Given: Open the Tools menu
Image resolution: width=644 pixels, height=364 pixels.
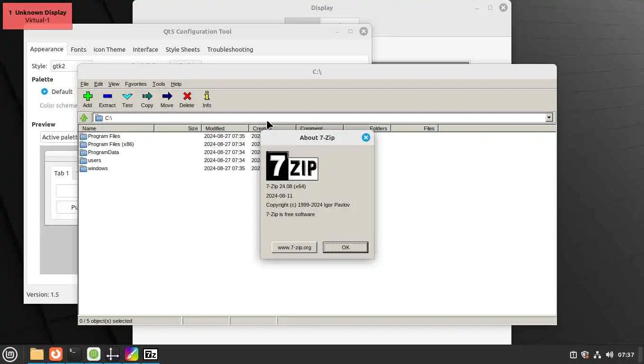Looking at the screenshot, I should click(159, 84).
